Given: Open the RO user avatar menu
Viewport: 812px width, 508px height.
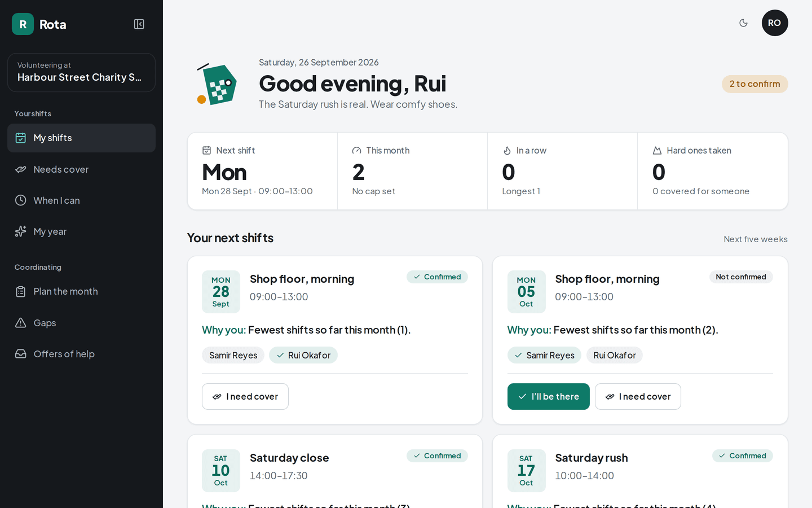Looking at the screenshot, I should 775,23.
